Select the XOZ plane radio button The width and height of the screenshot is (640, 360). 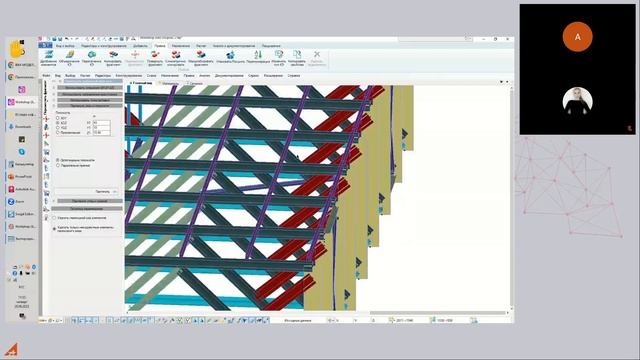click(58, 122)
